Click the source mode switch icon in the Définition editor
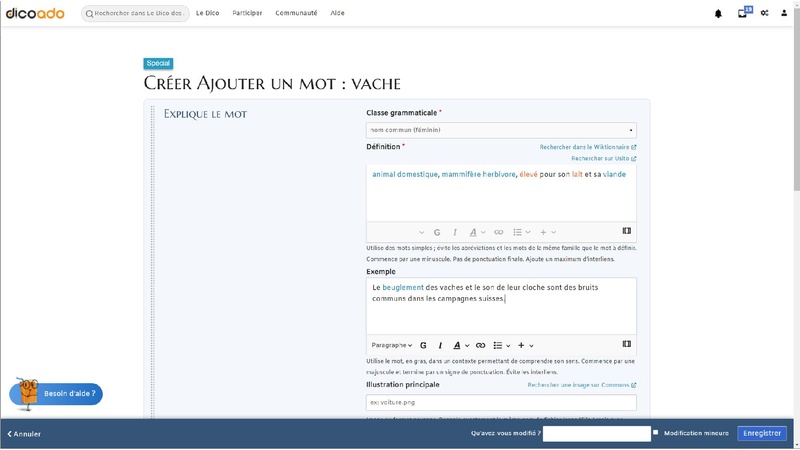Screen dimensions: 800x450 pyautogui.click(x=627, y=231)
